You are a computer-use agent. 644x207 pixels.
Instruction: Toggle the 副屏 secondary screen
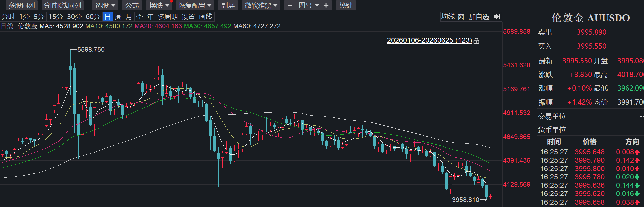[228, 5]
